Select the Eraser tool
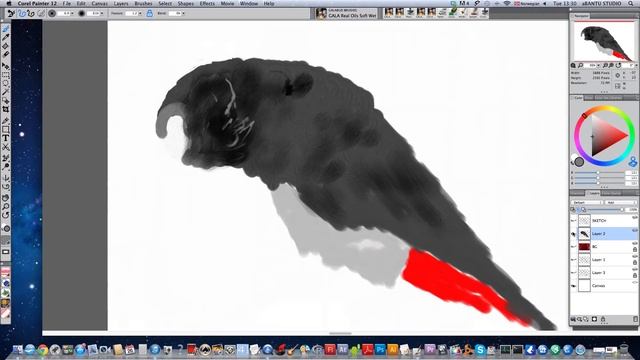This screenshot has height=360, width=640. [x=6, y=54]
